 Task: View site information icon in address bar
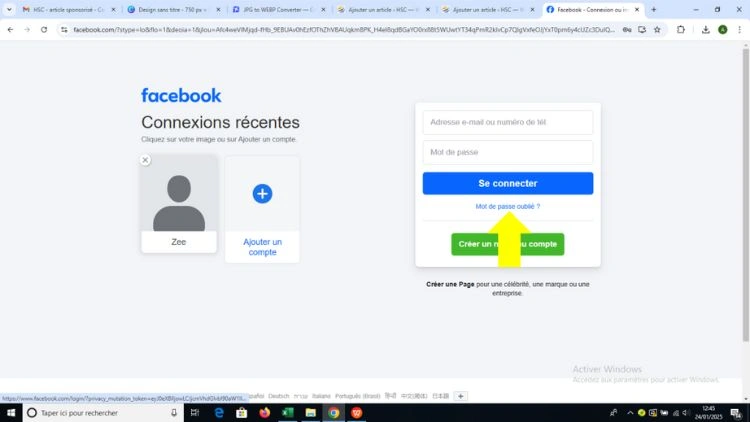click(x=64, y=30)
